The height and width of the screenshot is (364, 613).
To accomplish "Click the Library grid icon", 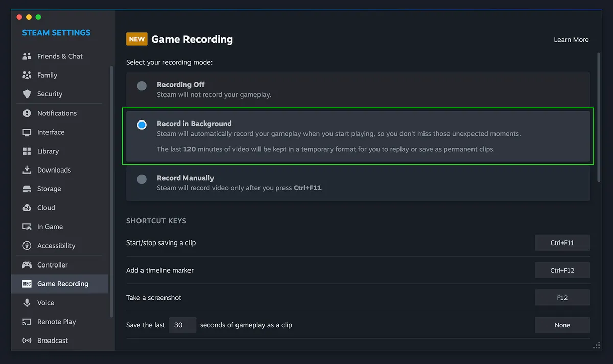I will click(27, 151).
